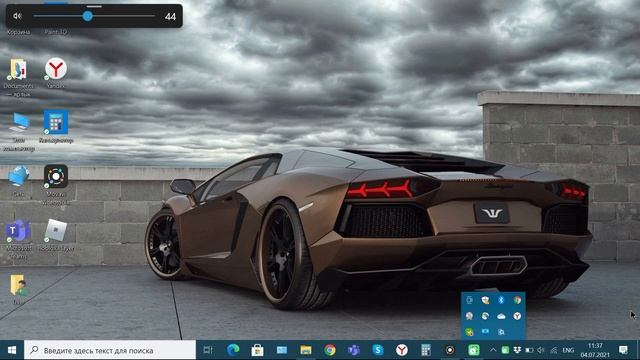Open Microsoft Store from the taskbar
640x360 pixels.
click(x=257, y=350)
